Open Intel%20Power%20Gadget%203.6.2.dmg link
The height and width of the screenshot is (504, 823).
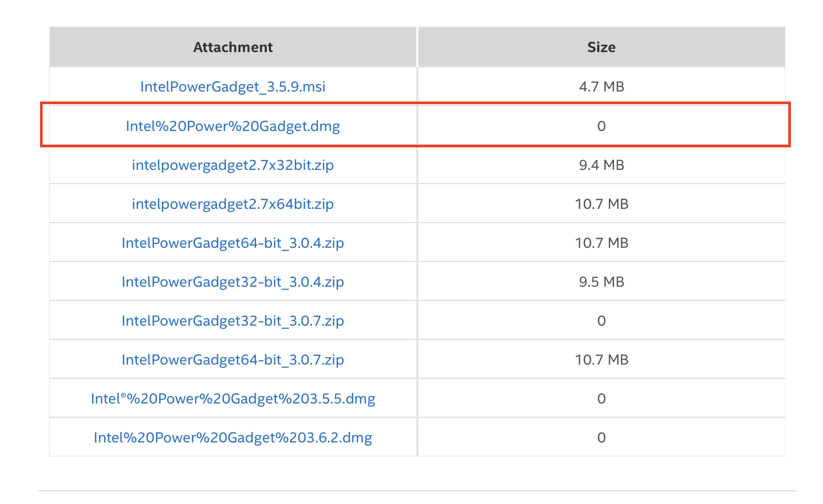[233, 438]
